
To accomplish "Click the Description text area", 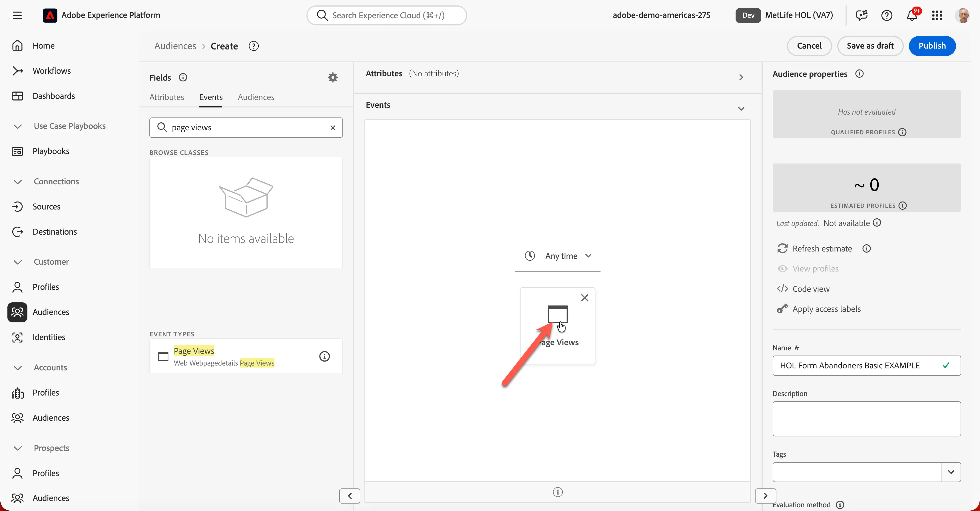I will (867, 418).
